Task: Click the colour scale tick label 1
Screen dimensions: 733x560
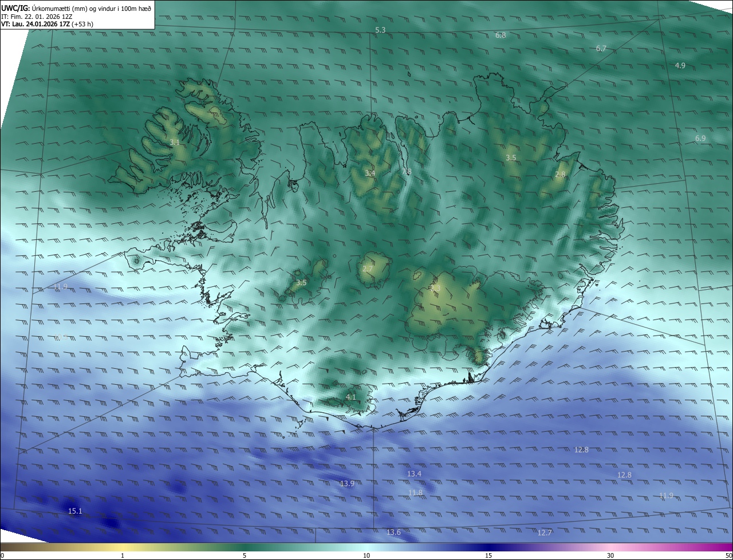Action: tap(123, 555)
